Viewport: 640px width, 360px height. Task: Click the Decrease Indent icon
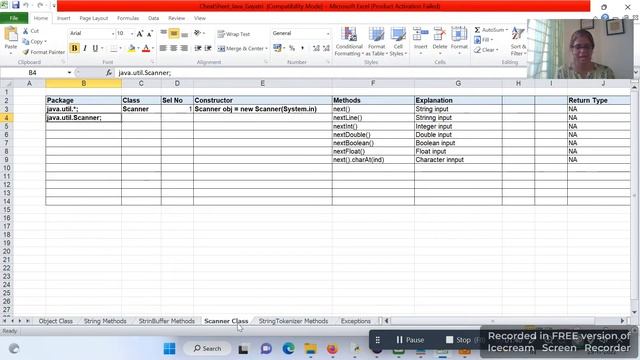(x=198, y=48)
